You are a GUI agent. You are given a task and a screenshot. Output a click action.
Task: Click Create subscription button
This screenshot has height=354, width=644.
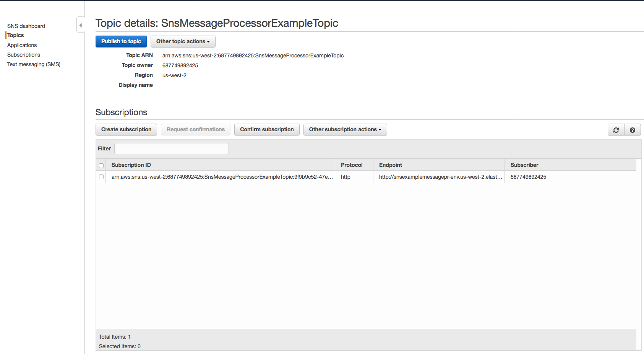[x=126, y=129]
